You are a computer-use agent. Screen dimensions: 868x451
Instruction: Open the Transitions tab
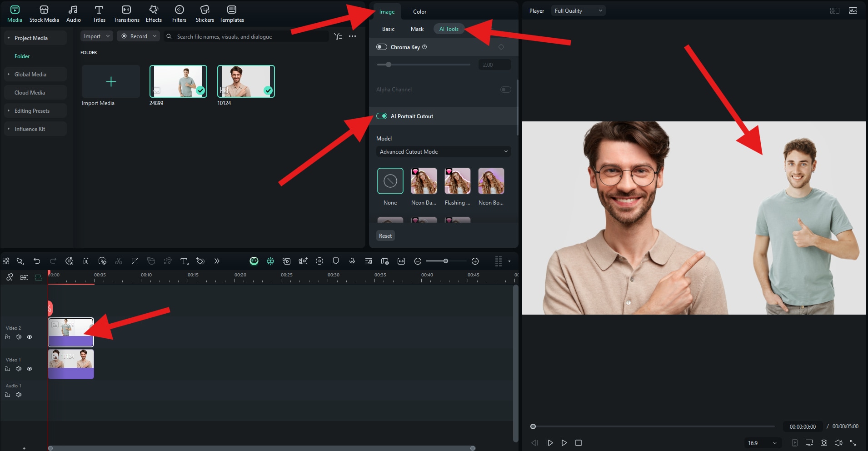tap(126, 14)
